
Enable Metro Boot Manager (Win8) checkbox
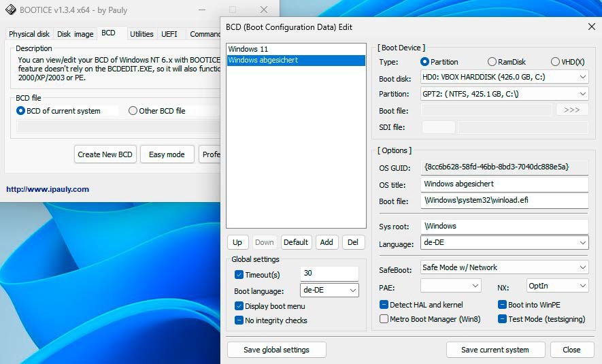tap(384, 319)
